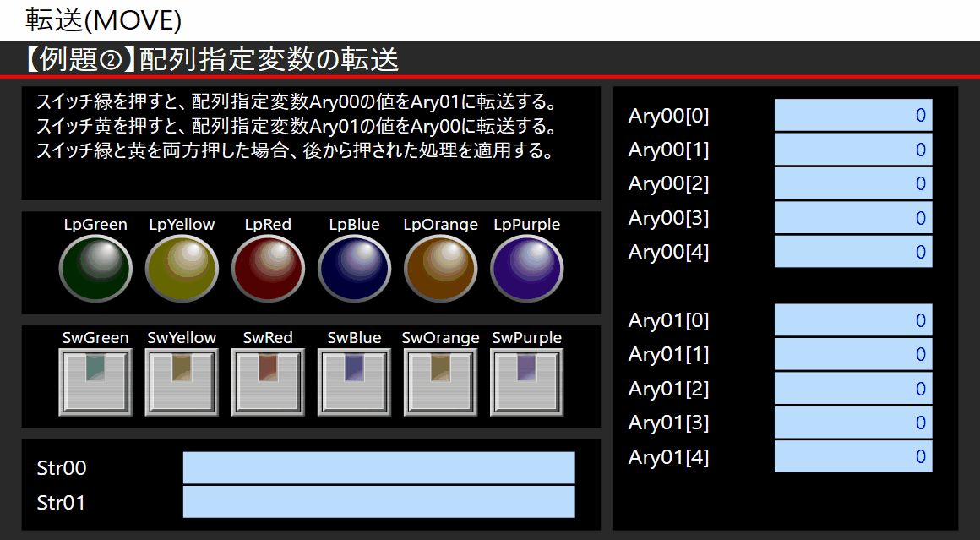980x540 pixels.
Task: Toggle the SwPurple switch
Action: pos(527,382)
